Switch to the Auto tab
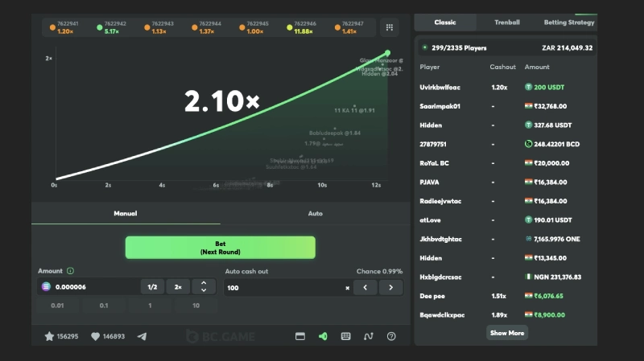This screenshot has width=644, height=361. 315,214
